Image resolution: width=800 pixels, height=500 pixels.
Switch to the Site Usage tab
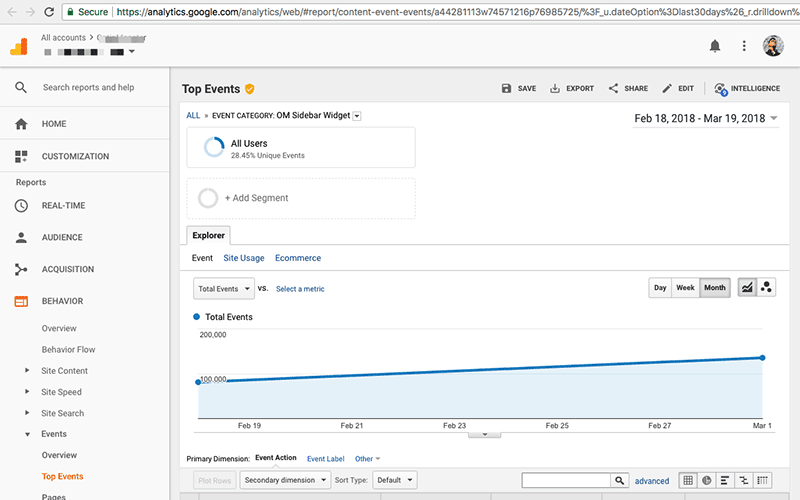(243, 258)
